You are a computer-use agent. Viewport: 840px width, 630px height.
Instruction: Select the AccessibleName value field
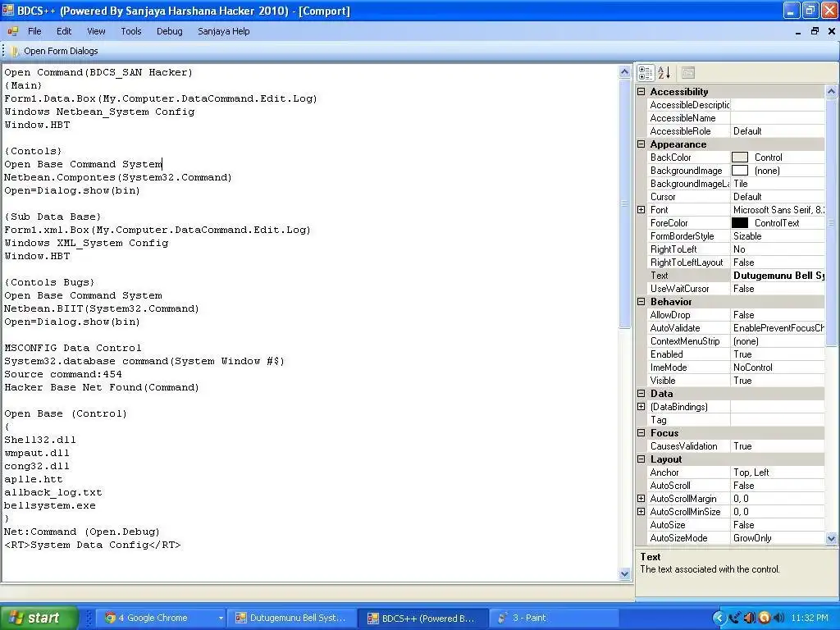pos(778,118)
